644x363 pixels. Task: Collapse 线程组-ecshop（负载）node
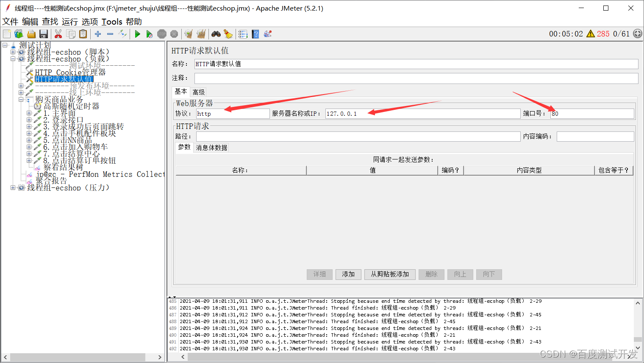coord(13,59)
